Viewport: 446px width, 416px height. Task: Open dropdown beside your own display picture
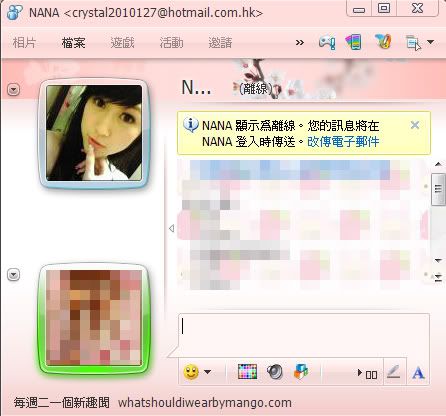[x=14, y=275]
